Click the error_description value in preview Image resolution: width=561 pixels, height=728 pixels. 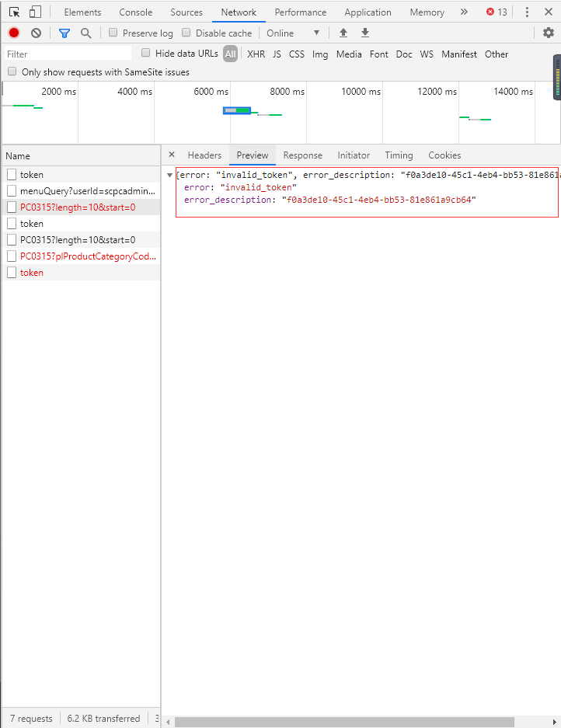pos(379,200)
